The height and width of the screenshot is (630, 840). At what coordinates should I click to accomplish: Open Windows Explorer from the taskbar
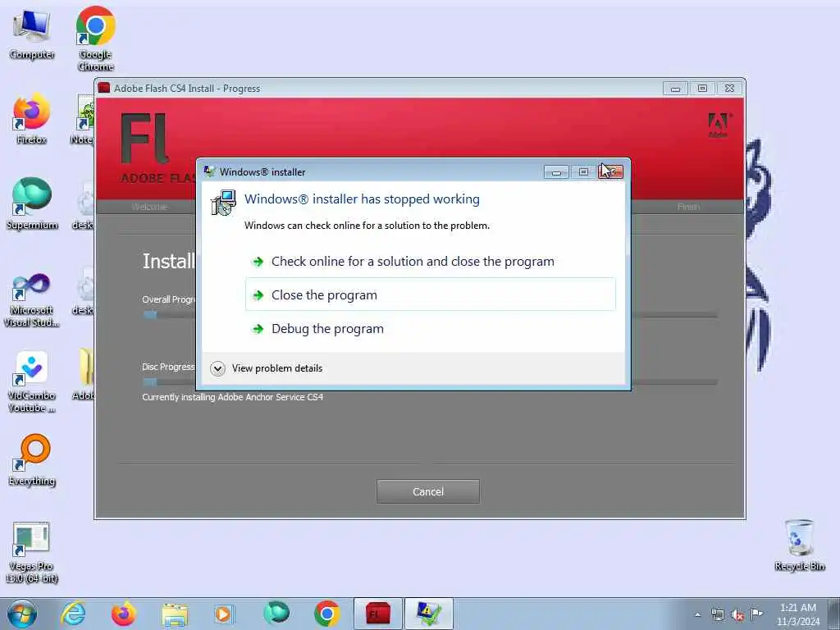coord(175,614)
